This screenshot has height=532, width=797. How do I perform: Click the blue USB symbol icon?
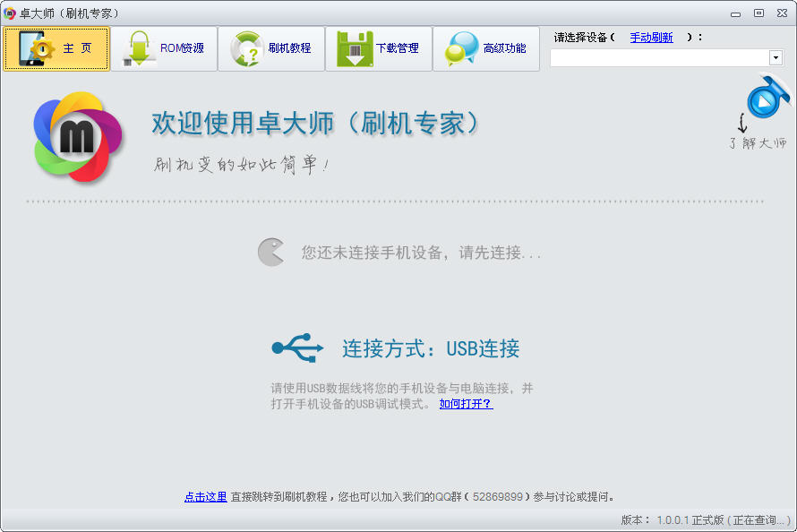tap(297, 348)
